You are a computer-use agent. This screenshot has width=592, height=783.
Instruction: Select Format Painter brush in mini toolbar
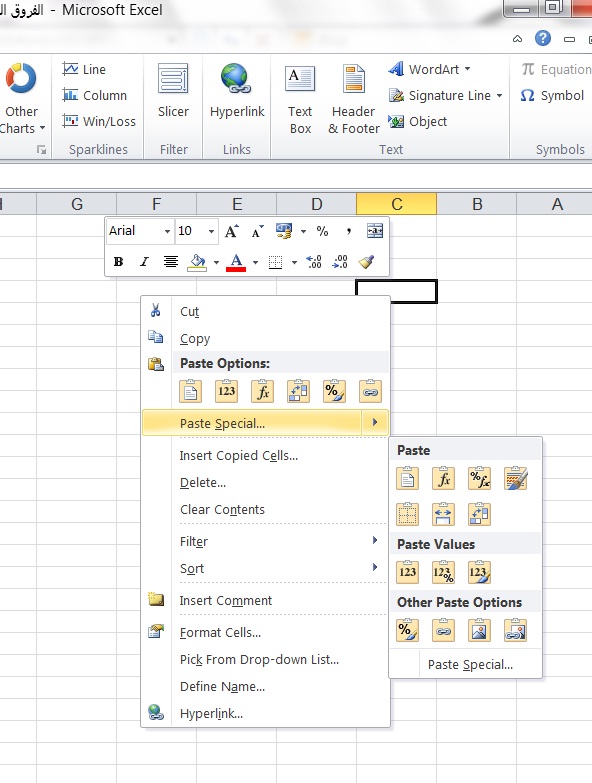(x=366, y=261)
